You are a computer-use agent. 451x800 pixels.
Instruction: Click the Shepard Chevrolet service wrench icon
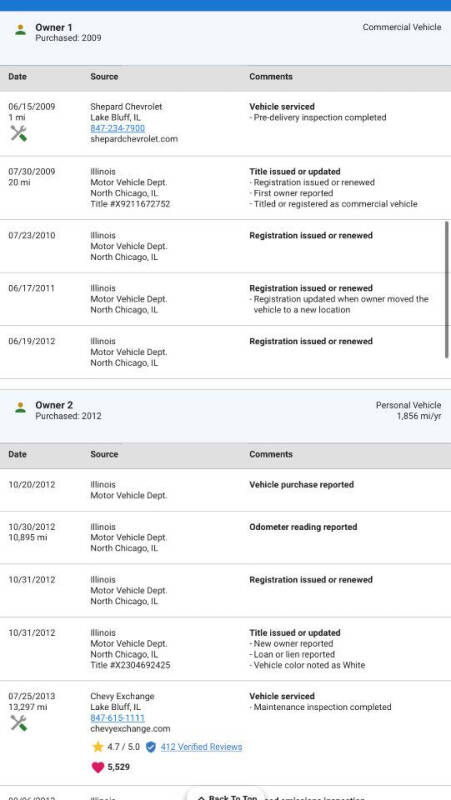[x=18, y=134]
